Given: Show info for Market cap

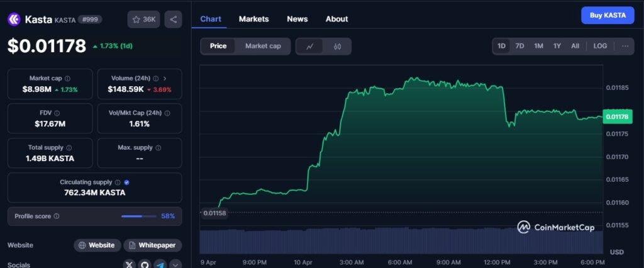Looking at the screenshot, I should [x=67, y=78].
